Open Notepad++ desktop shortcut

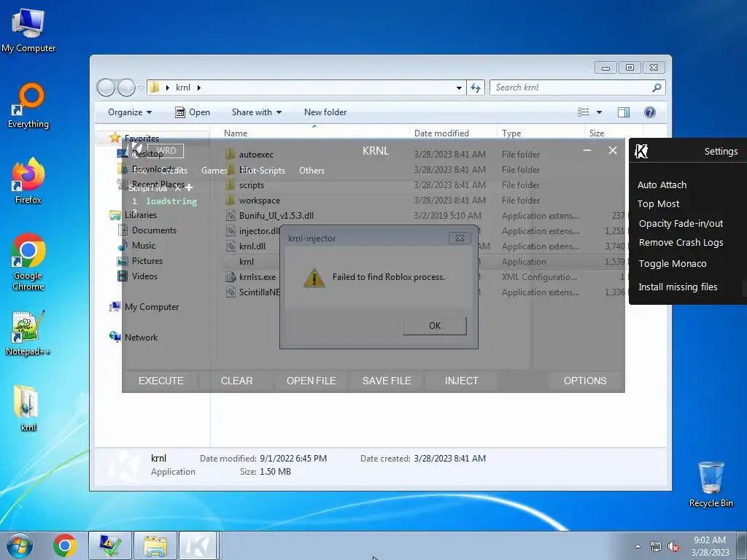[28, 333]
